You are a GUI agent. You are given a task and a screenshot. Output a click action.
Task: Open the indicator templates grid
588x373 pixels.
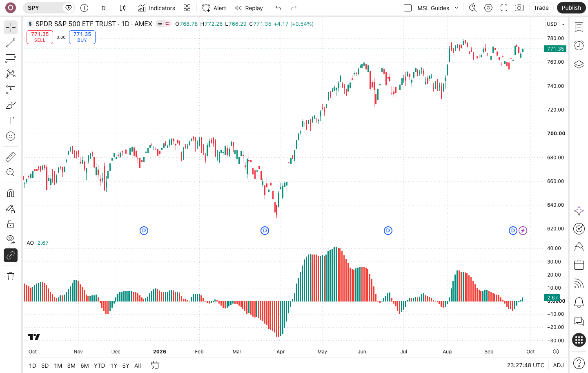pos(187,8)
